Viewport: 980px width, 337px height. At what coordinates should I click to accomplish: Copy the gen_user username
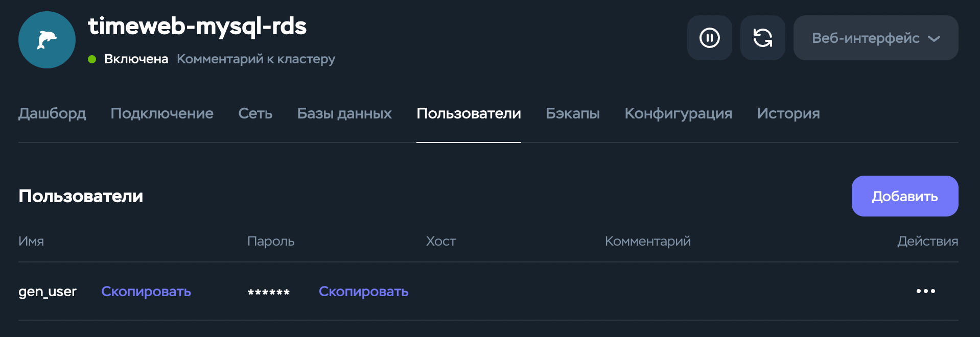146,291
